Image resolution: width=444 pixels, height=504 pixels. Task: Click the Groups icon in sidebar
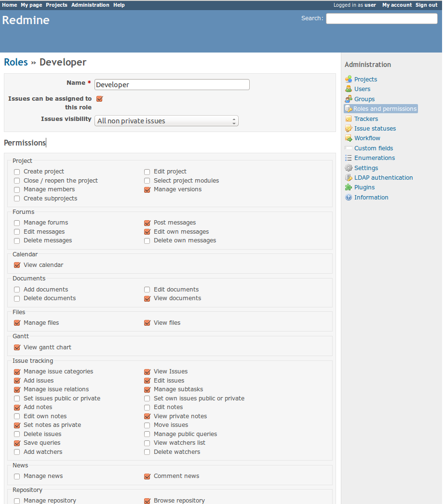pyautogui.click(x=349, y=99)
